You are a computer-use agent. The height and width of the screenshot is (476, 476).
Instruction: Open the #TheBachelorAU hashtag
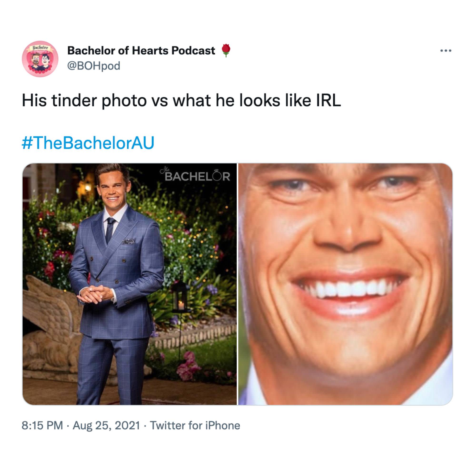pos(88,143)
